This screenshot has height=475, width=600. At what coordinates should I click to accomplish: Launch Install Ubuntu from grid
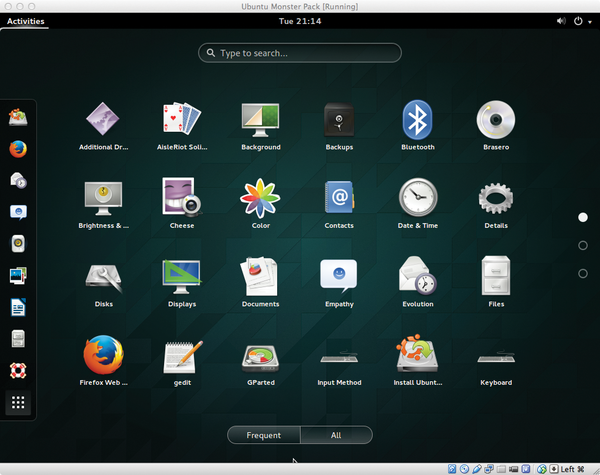(x=417, y=361)
